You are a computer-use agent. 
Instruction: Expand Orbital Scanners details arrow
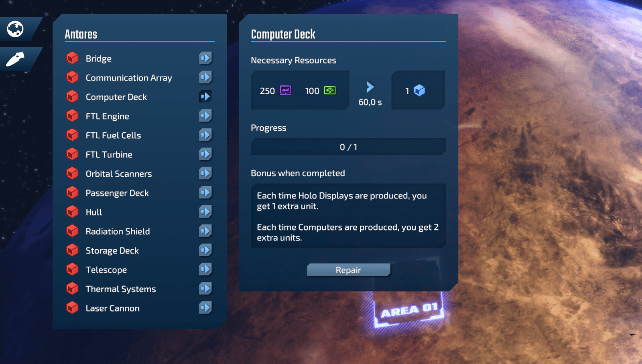[x=205, y=174]
